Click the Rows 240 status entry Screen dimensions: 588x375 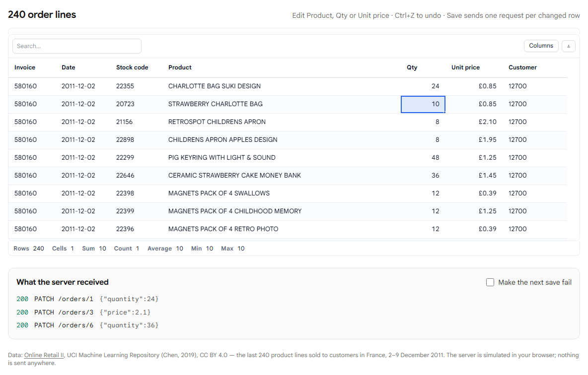tap(28, 249)
